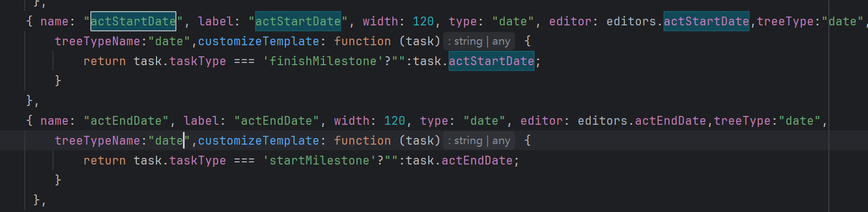Image resolution: width=868 pixels, height=212 pixels.
Task: Click closing brace of actStartDate function body
Action: click(58, 81)
